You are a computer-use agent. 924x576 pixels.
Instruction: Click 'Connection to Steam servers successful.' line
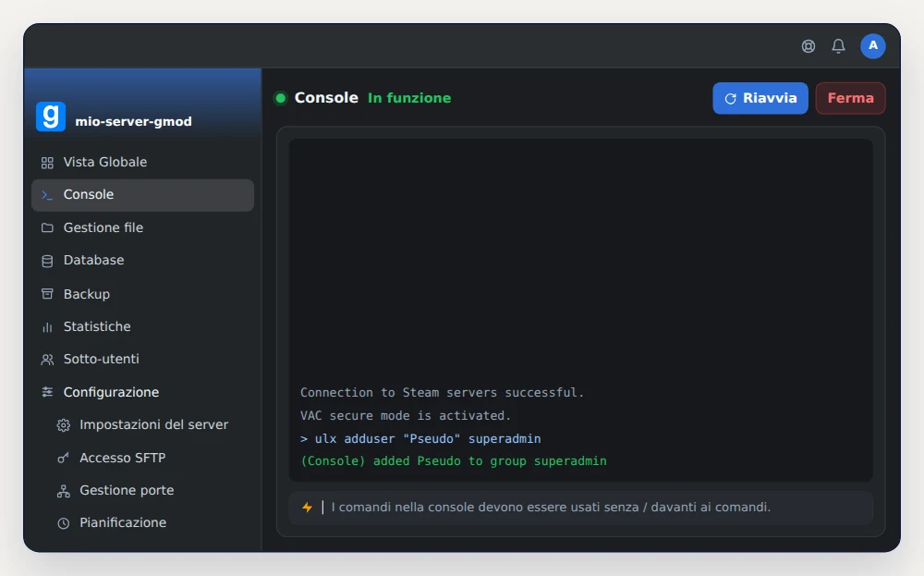(442, 393)
